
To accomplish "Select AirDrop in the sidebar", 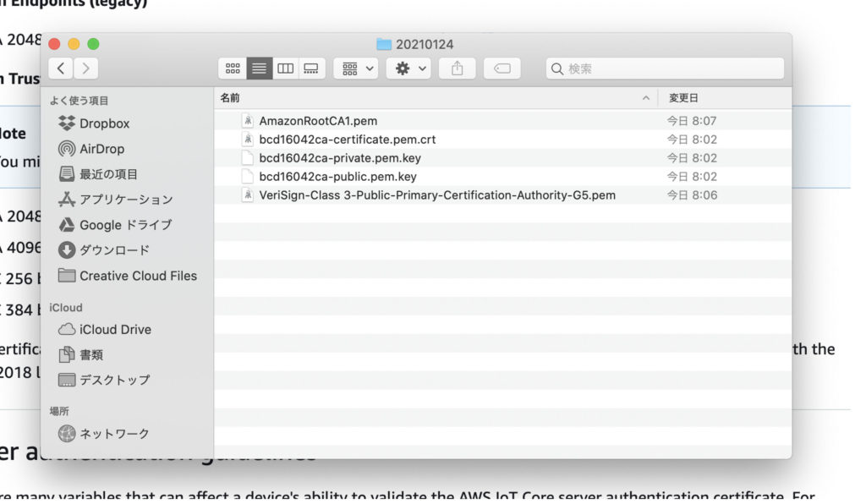I will click(101, 149).
